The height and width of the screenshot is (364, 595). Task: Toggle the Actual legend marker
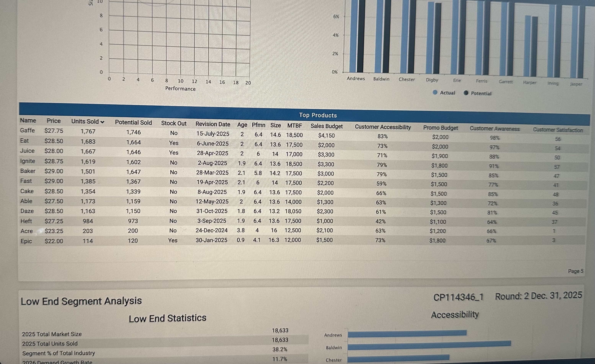coord(435,93)
